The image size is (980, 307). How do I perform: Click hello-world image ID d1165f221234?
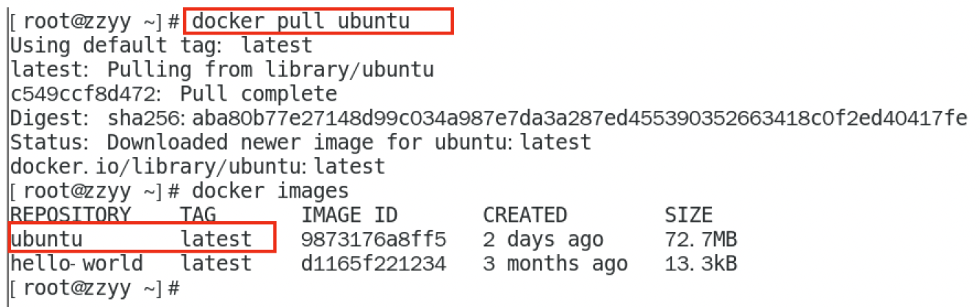click(x=373, y=263)
